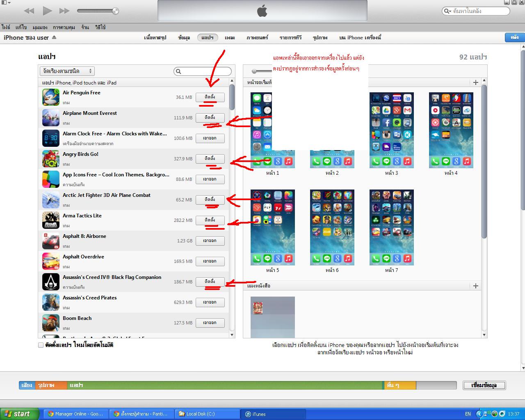The height and width of the screenshot is (420, 525).
Task: Select the App Icons Free app icon
Action: tap(51, 179)
